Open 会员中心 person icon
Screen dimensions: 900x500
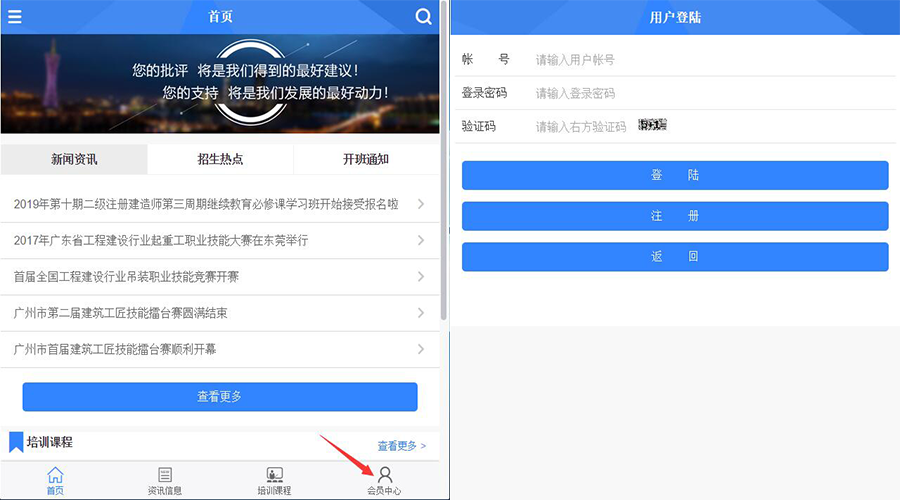tap(385, 480)
